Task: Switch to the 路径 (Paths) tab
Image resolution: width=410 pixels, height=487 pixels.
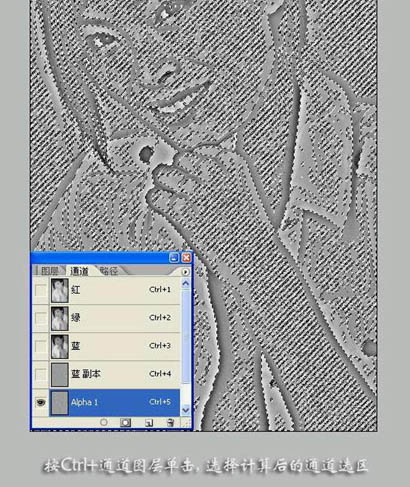Action: (x=109, y=271)
